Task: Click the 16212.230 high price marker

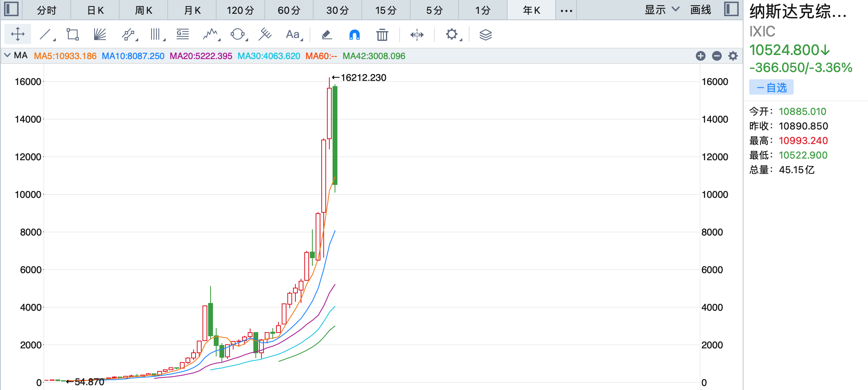Action: 363,78
